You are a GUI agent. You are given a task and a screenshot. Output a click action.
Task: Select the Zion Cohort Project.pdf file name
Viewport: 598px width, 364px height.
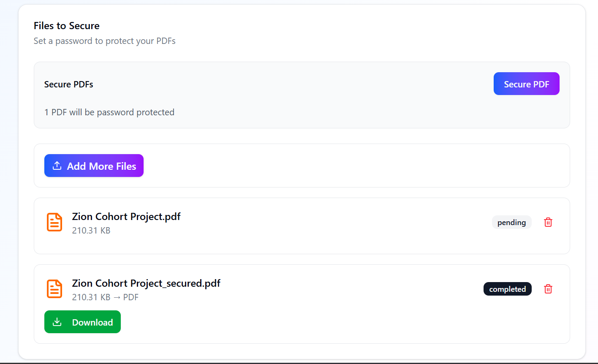tap(126, 217)
